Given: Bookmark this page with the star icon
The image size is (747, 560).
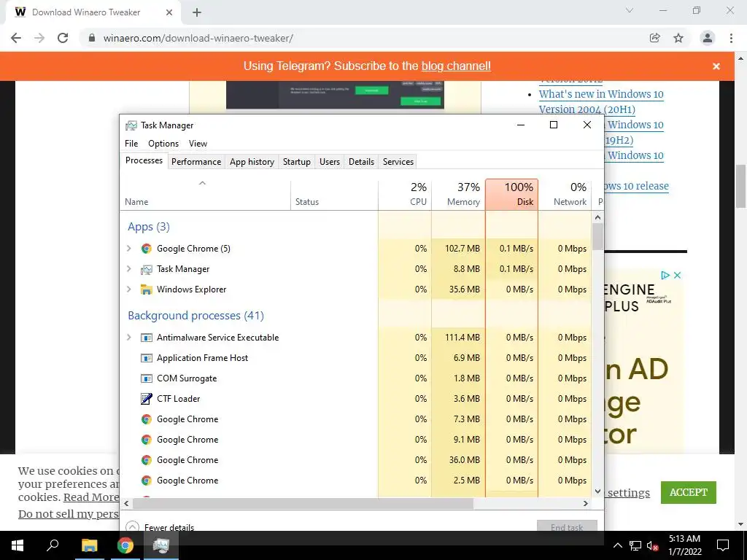Looking at the screenshot, I should pos(678,38).
